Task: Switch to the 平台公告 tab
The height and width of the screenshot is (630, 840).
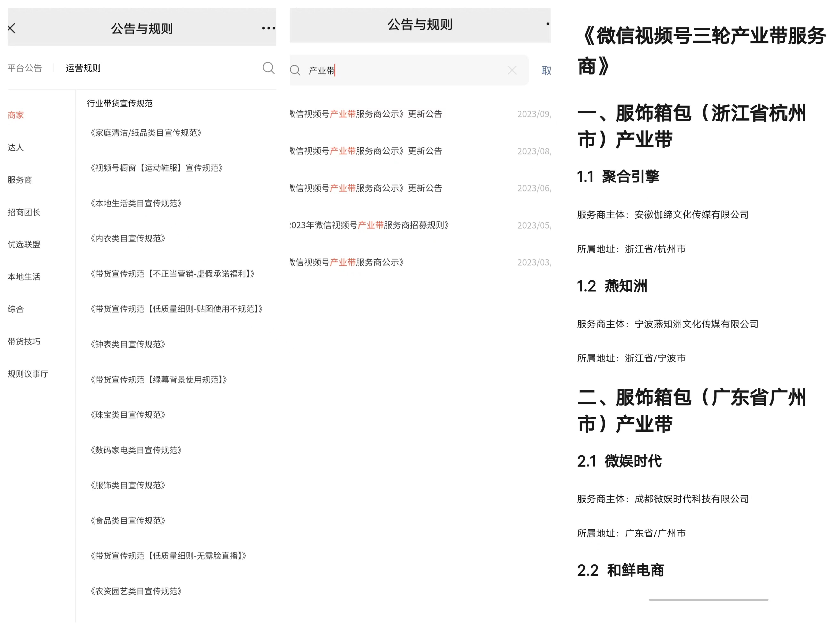Action: [x=25, y=68]
